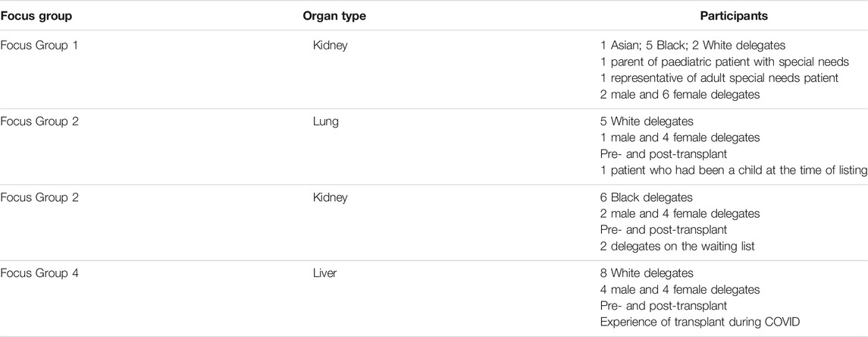Click "1 patient who had been a child" line

[x=734, y=170]
